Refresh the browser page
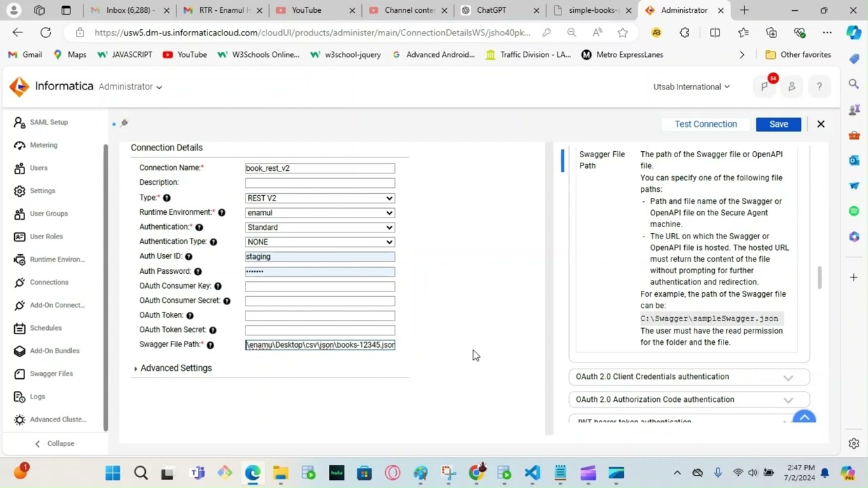The width and height of the screenshot is (868, 488). point(45,33)
